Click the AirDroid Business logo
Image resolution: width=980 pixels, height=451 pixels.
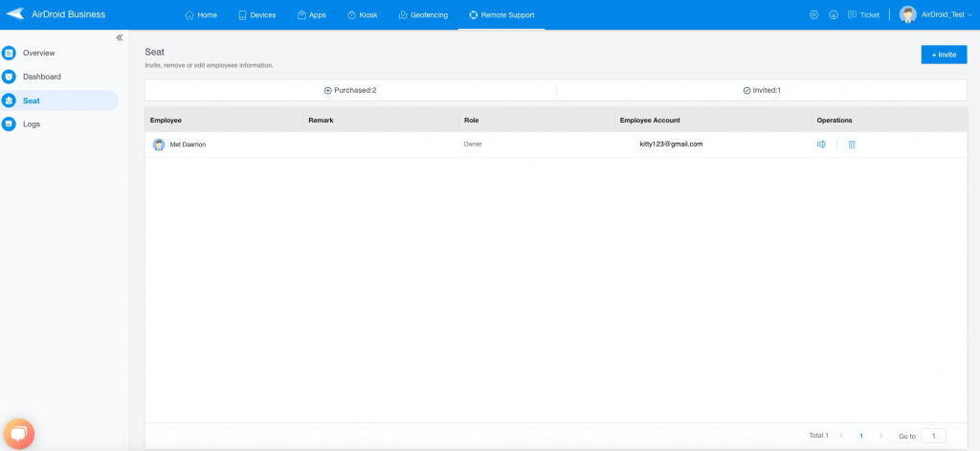pyautogui.click(x=56, y=14)
